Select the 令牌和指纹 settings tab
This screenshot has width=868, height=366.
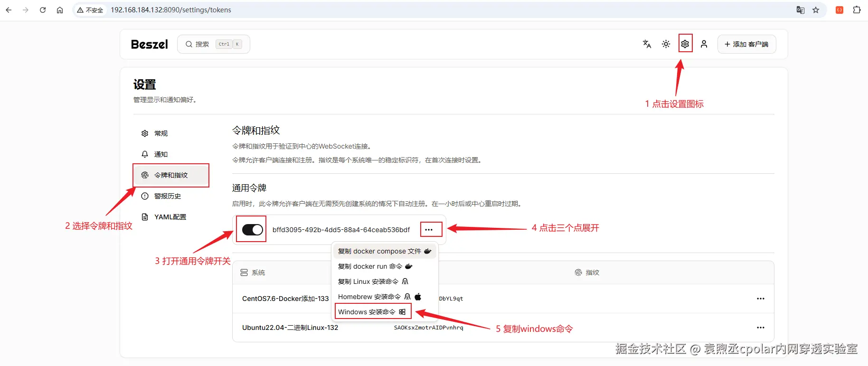(x=170, y=175)
